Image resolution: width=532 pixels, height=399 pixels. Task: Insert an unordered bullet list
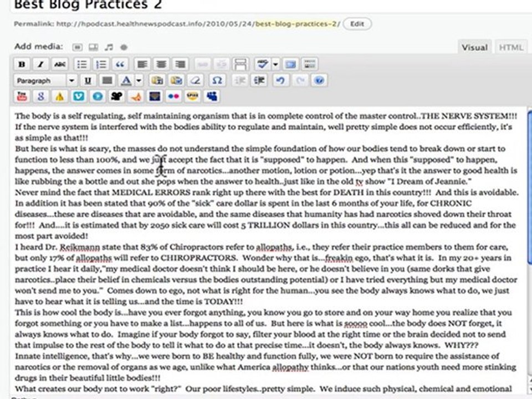[82, 64]
